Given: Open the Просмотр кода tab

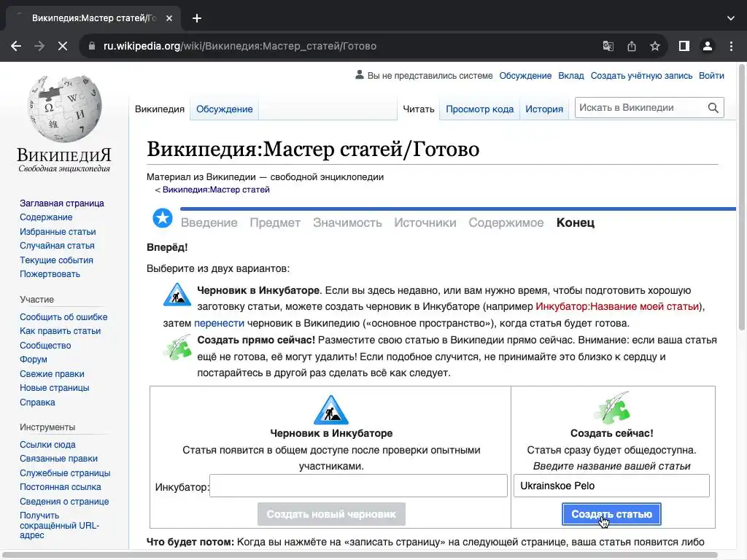Looking at the screenshot, I should coord(480,109).
